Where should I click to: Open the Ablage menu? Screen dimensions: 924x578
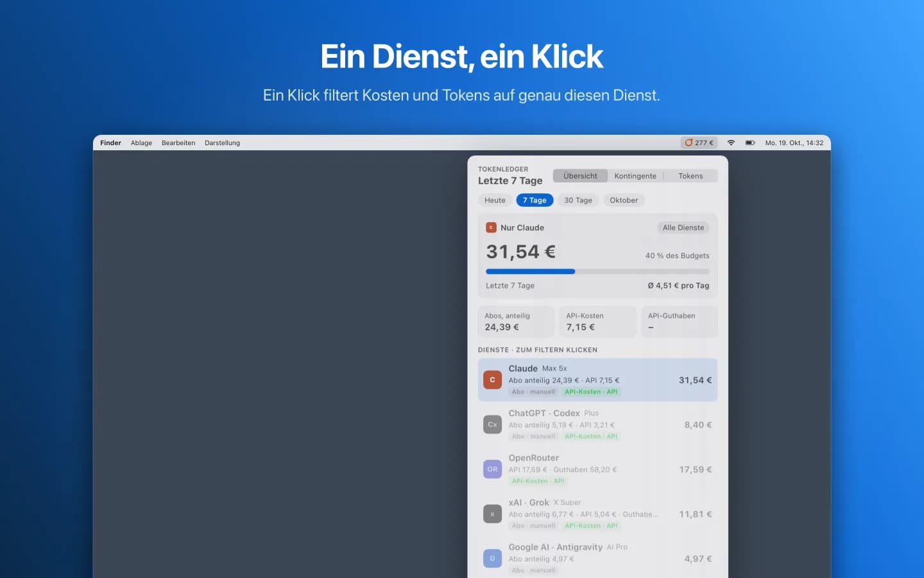141,143
